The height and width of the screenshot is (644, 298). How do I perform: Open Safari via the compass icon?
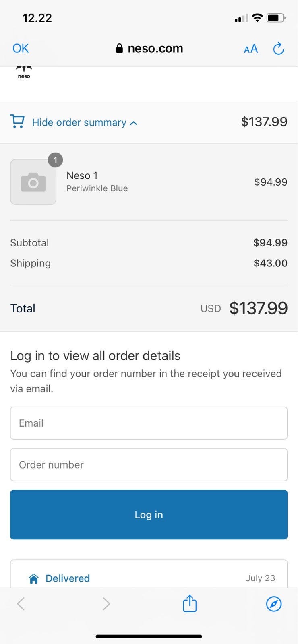coord(274,603)
